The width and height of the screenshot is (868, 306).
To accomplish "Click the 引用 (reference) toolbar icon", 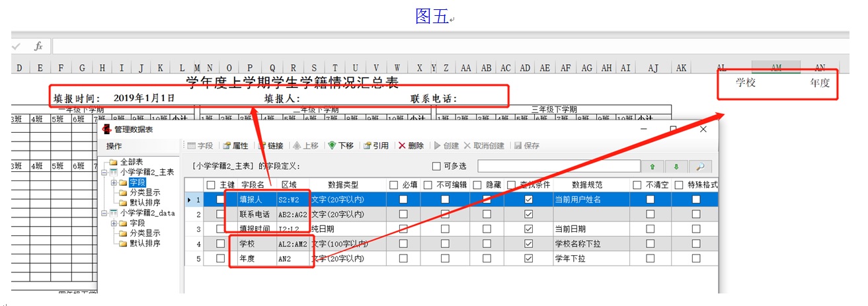I will click(x=375, y=145).
